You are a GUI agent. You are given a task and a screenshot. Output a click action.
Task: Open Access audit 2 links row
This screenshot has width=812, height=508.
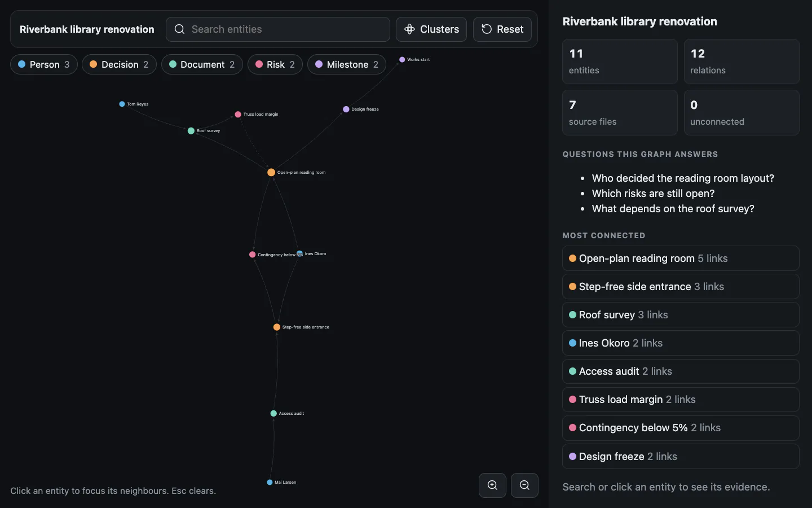click(681, 371)
